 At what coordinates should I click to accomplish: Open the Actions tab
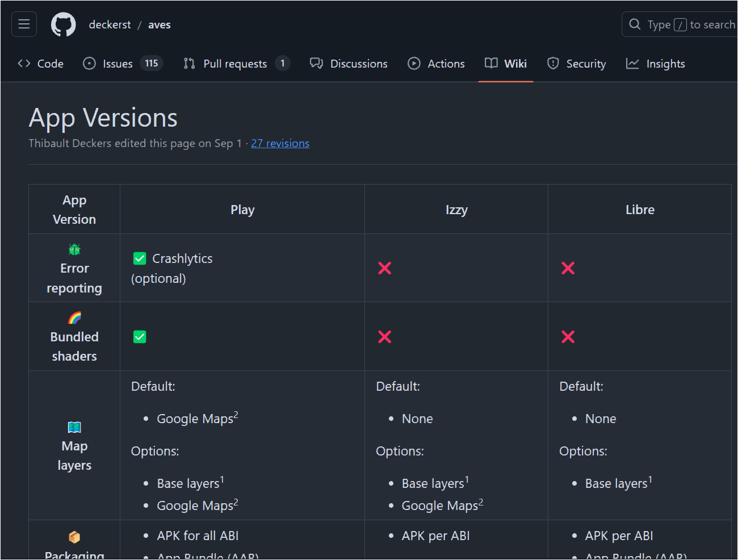point(436,64)
